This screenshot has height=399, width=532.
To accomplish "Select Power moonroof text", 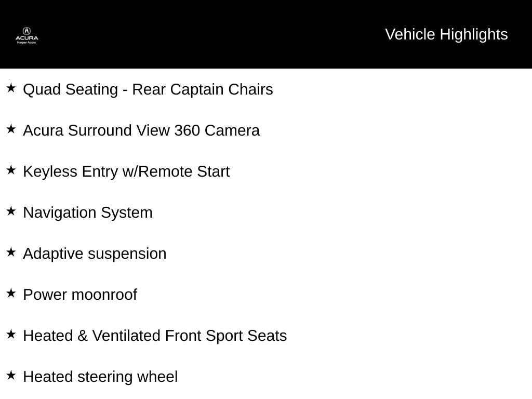I will click(80, 295).
